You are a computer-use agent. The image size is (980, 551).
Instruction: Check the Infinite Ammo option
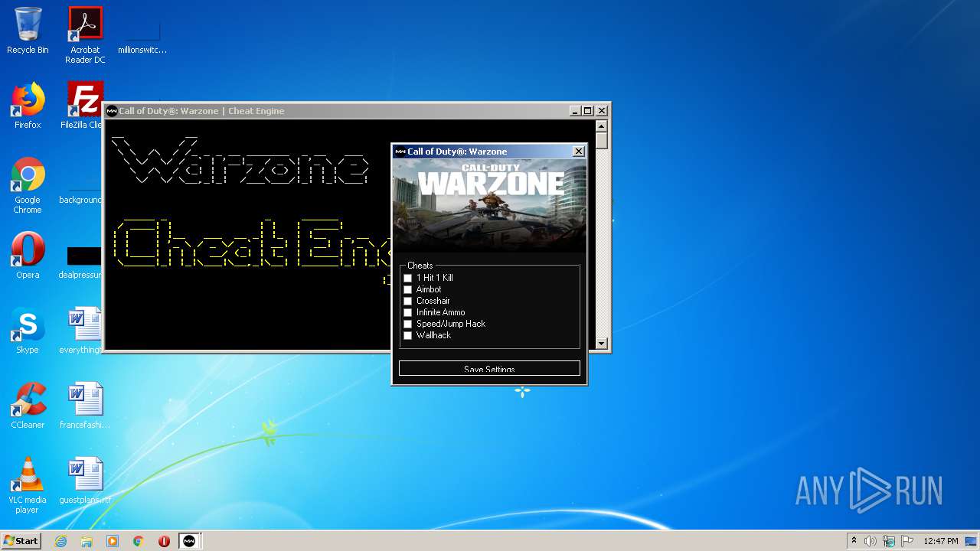(x=407, y=312)
